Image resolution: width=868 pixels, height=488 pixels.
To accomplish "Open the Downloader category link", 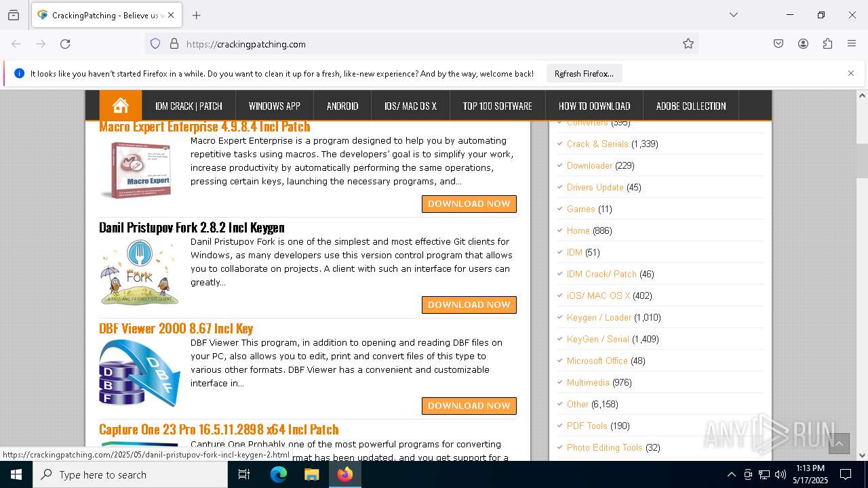I will (589, 165).
